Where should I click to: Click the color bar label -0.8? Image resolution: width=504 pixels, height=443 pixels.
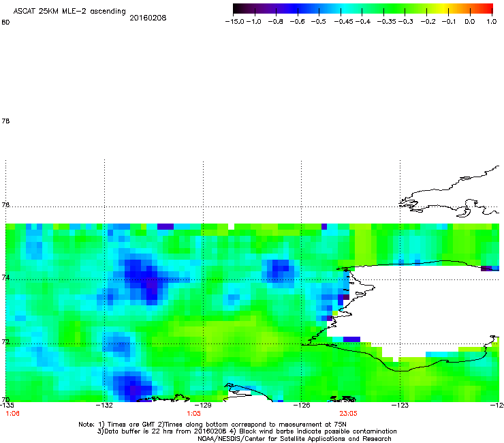click(x=275, y=22)
